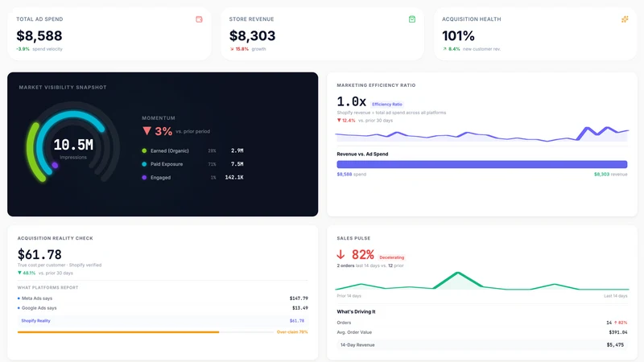Viewport: 644px width, 362px height.
Task: Click the 2.9M Earned value
Action: point(237,150)
